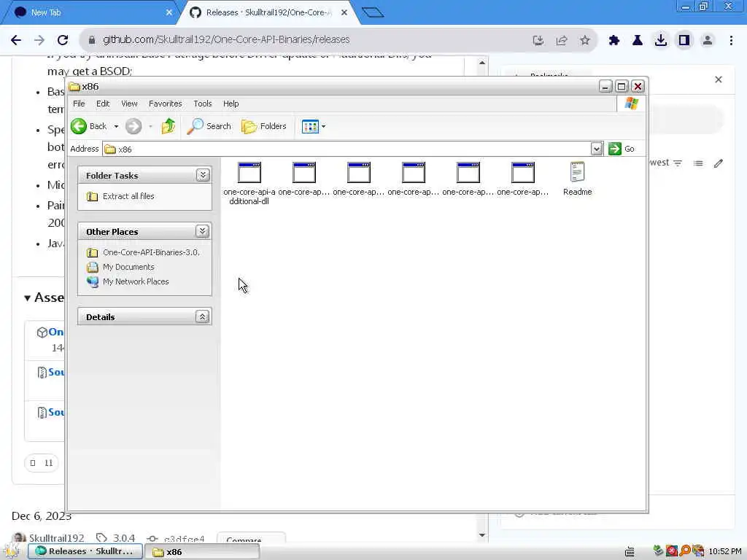Image resolution: width=747 pixels, height=560 pixels.
Task: Open the side panel sort filter icon
Action: (678, 163)
